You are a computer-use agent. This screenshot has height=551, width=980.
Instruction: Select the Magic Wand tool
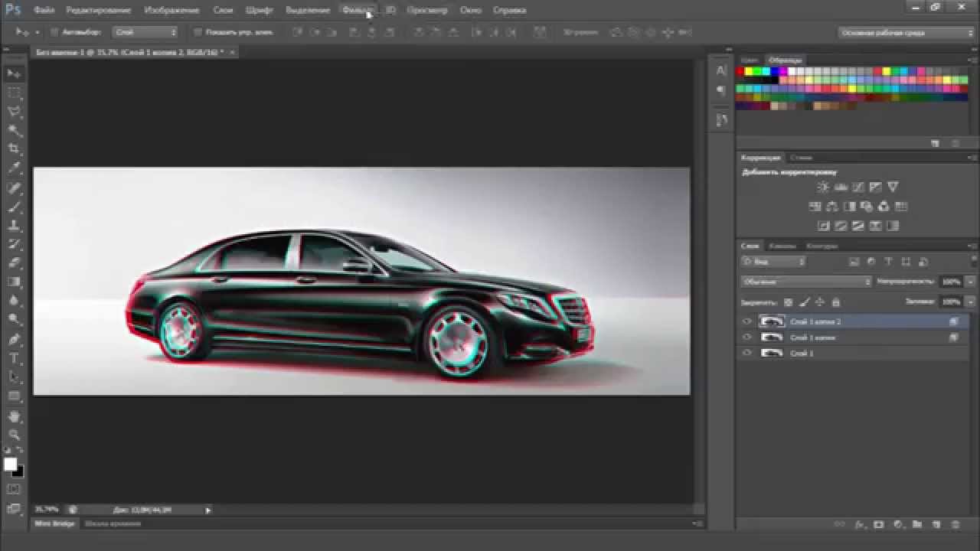pyautogui.click(x=14, y=130)
